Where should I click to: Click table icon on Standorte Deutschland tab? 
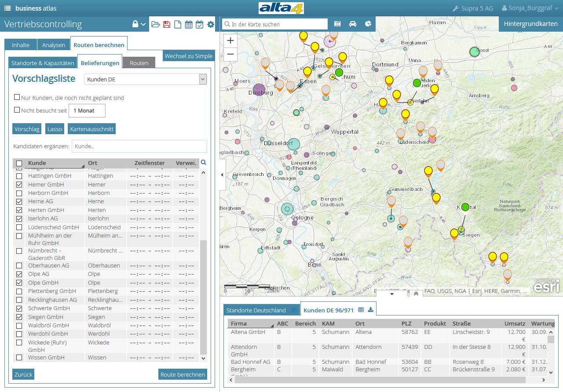[x=294, y=310]
